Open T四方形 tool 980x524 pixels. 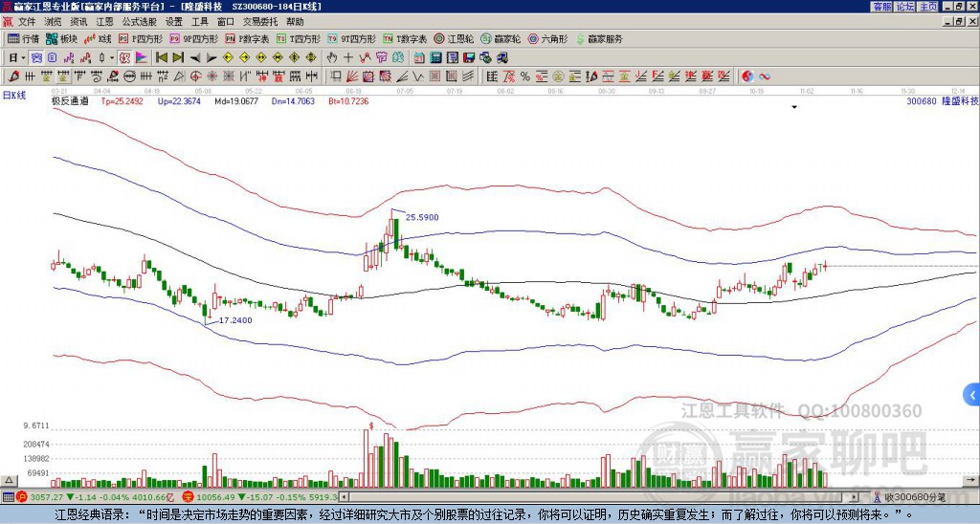[299, 38]
